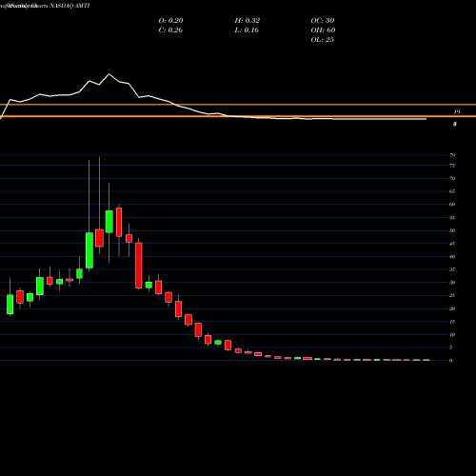Click the 0 price axis label
The image size is (476, 476).
click(x=451, y=361)
